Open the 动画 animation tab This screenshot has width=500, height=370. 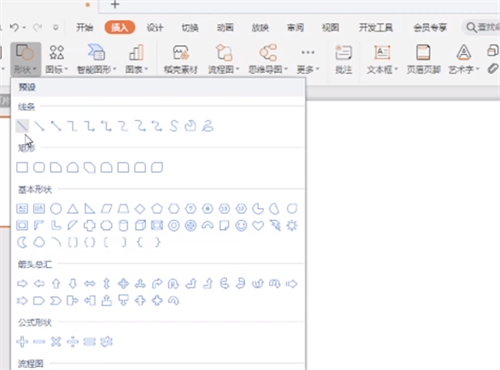click(225, 27)
